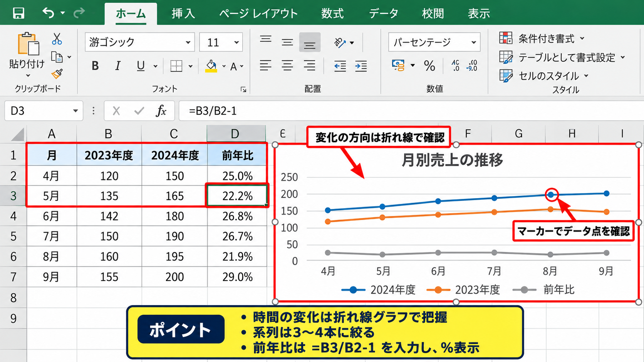Toggle center text alignment
This screenshot has width=644, height=362.
[x=287, y=66]
